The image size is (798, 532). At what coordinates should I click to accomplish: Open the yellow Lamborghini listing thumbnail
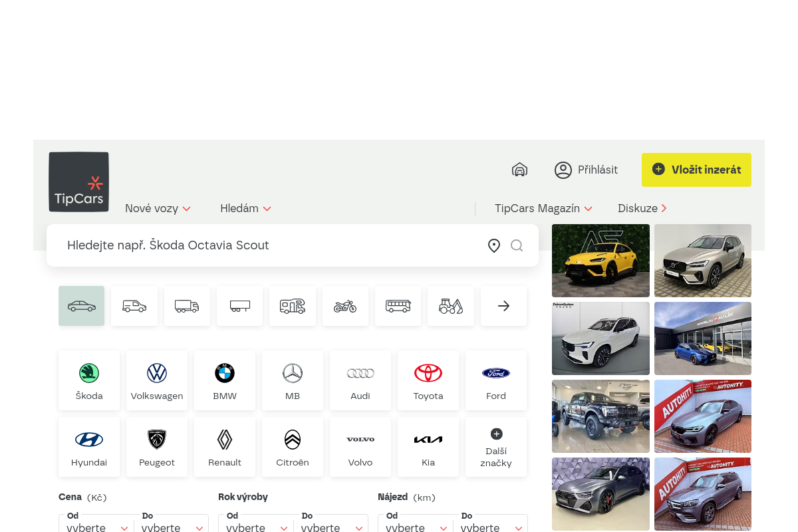click(x=600, y=260)
